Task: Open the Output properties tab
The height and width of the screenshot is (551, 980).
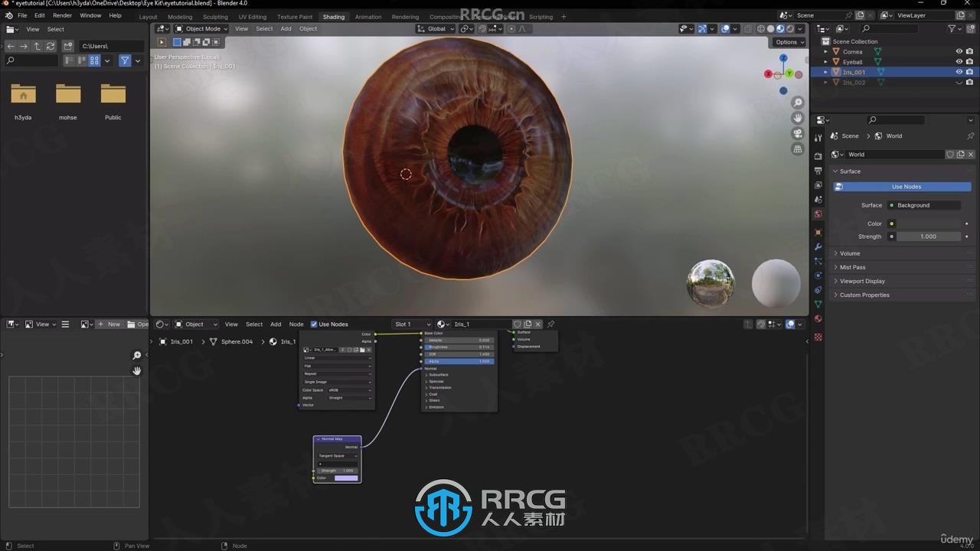Action: coord(818,171)
